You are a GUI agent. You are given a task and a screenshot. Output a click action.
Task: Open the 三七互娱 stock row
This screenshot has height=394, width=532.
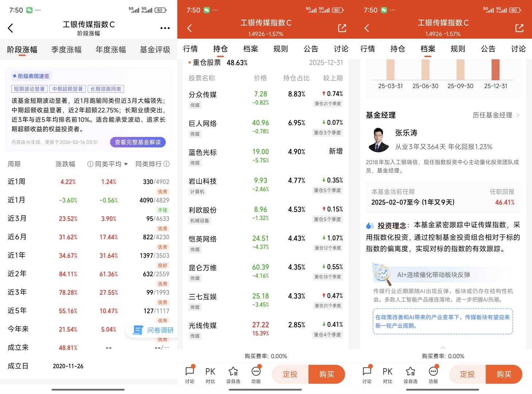tap(265, 301)
